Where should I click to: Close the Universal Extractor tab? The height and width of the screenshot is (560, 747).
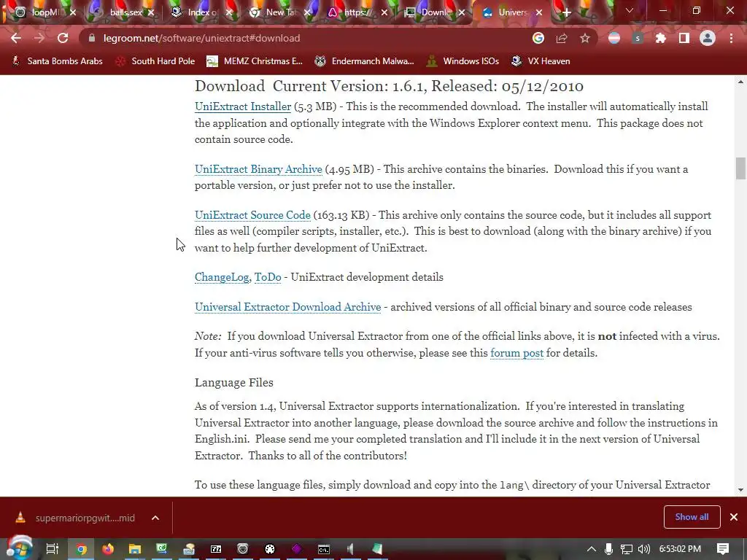pos(539,12)
